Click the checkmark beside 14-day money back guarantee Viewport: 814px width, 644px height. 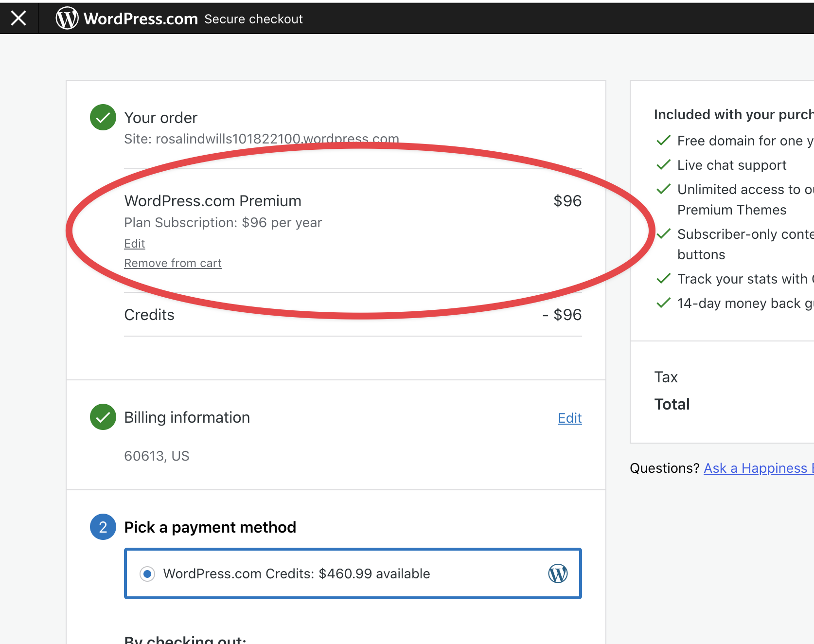(663, 303)
